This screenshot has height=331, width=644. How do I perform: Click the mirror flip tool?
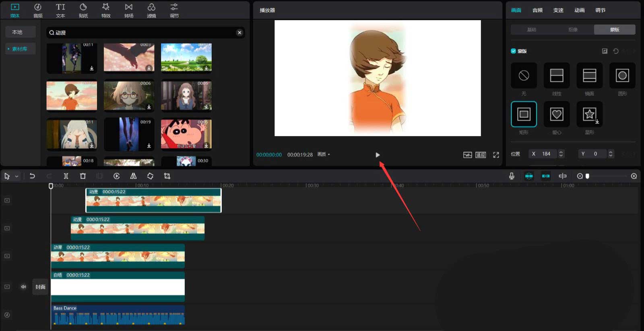tap(133, 176)
